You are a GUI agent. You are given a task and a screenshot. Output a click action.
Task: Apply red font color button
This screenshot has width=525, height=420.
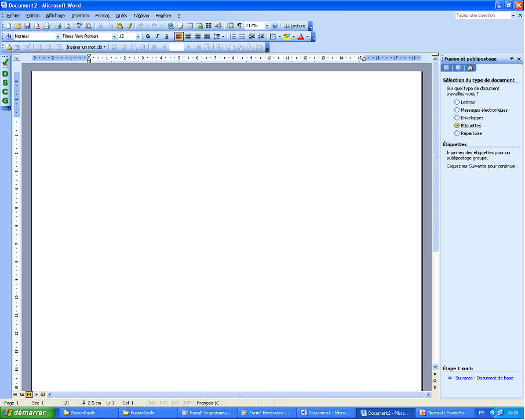[x=301, y=36]
